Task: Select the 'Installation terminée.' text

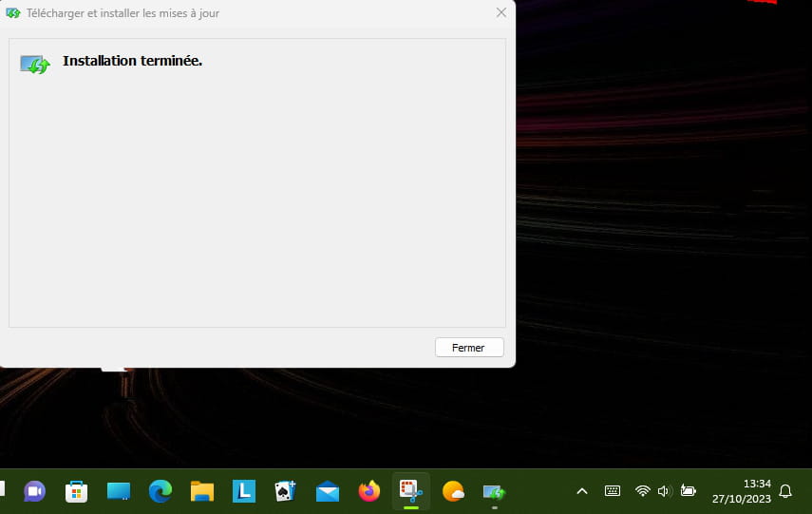Action: tap(133, 61)
